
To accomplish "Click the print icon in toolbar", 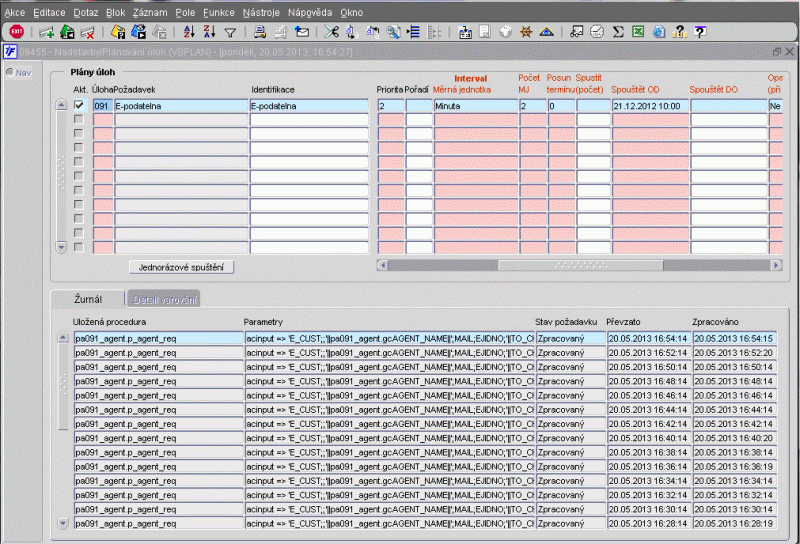I will click(x=260, y=32).
